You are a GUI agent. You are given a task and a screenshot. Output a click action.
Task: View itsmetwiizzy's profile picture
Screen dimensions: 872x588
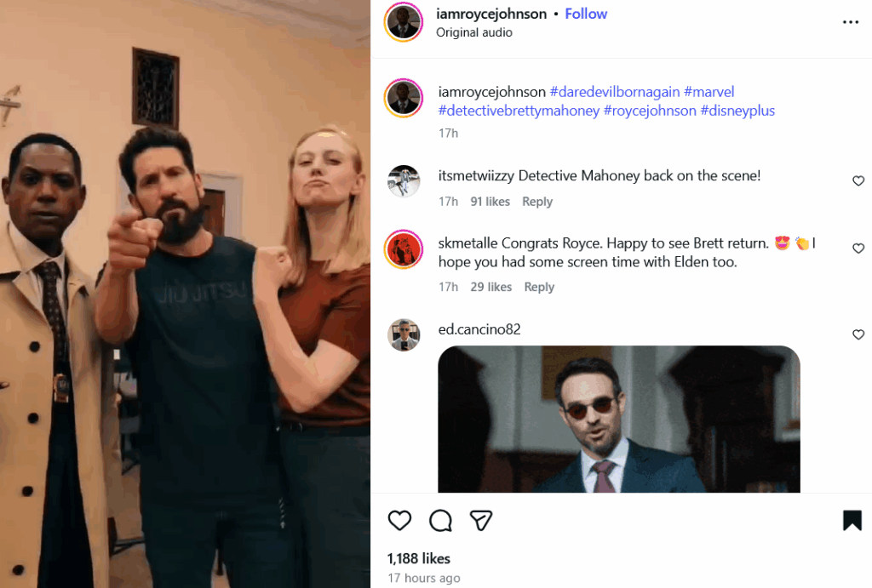click(x=404, y=181)
